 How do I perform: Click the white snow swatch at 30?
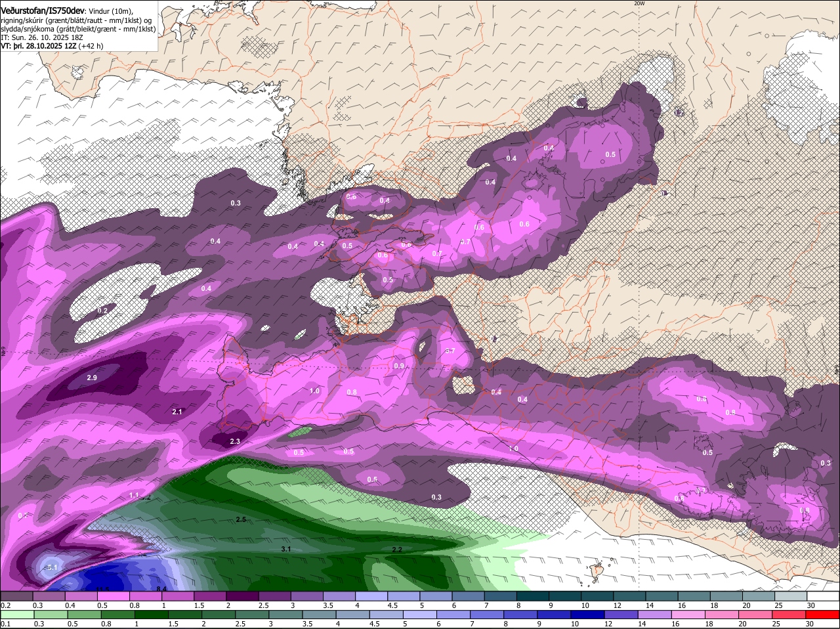[x=822, y=596]
